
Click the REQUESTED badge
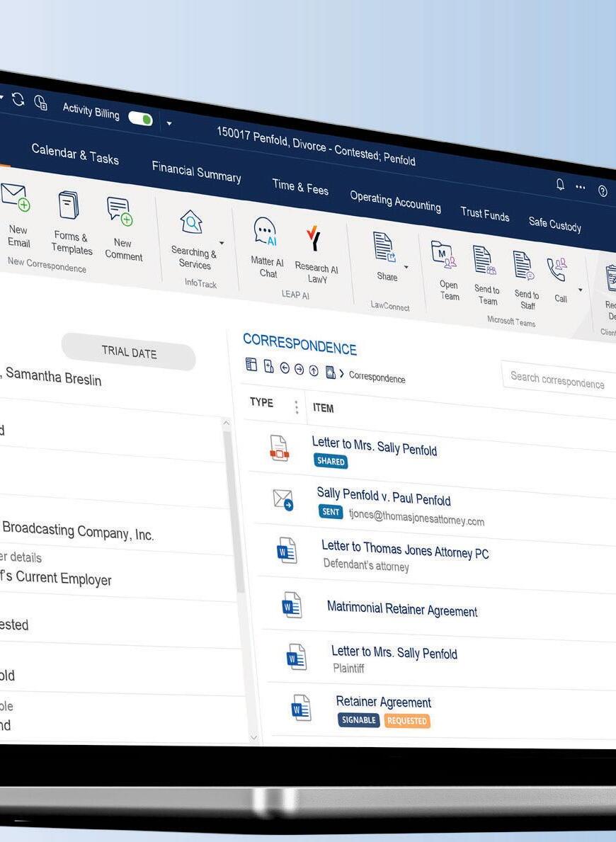[407, 721]
